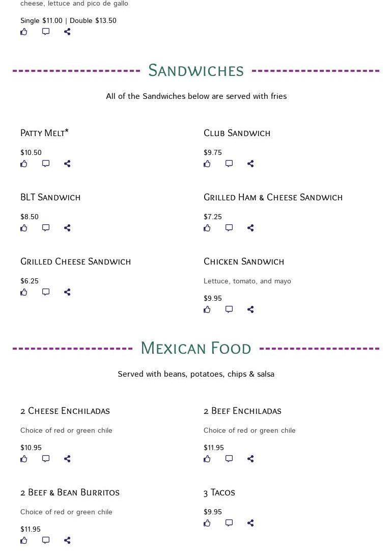This screenshot has width=392, height=551.
Task: Comment on the Club Sandwich
Action: tap(229, 164)
